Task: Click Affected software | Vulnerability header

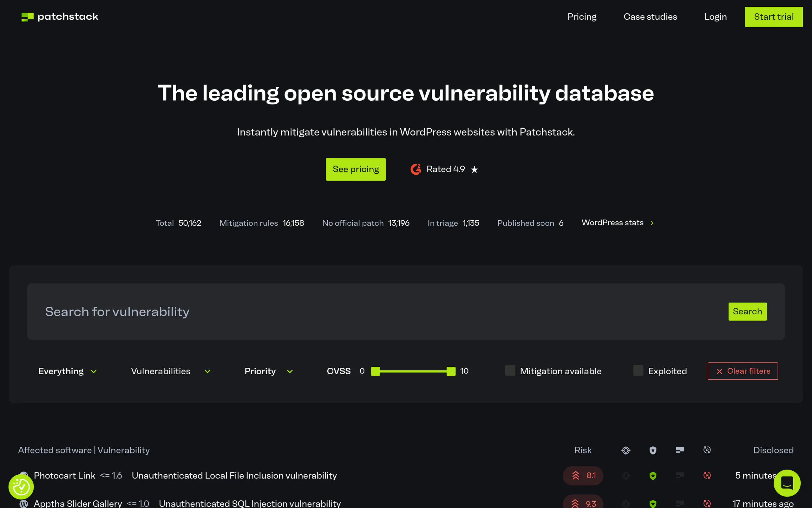Action: pyautogui.click(x=84, y=450)
